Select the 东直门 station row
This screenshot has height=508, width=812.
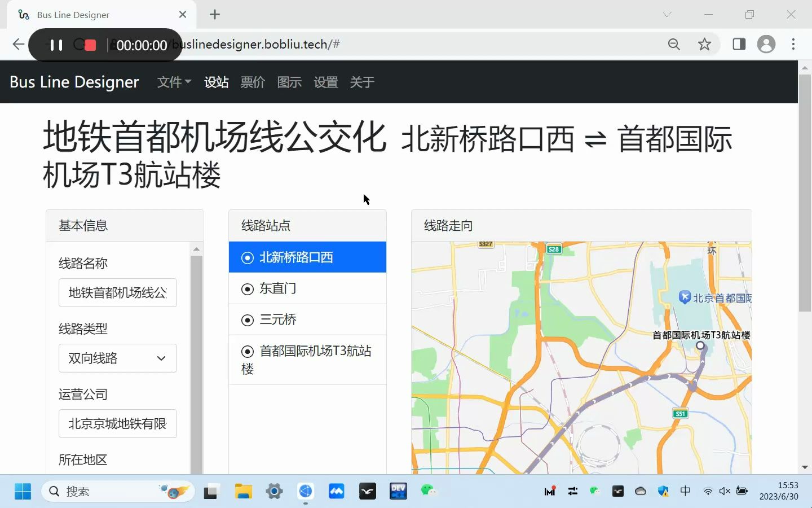tap(307, 288)
